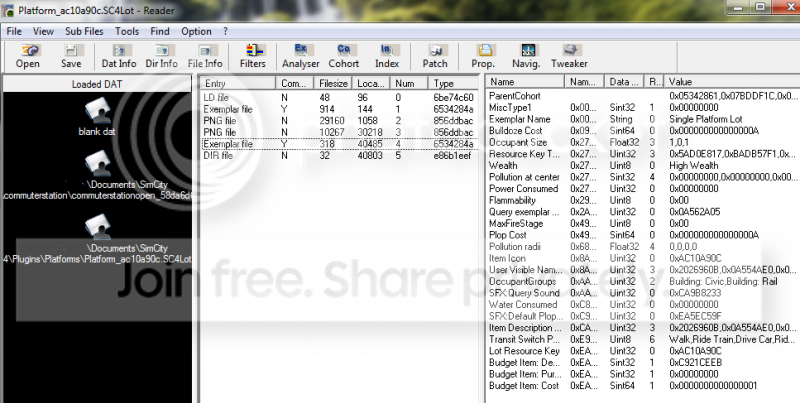The height and width of the screenshot is (403, 800).
Task: Sort by the Entry column header
Action: coord(238,83)
